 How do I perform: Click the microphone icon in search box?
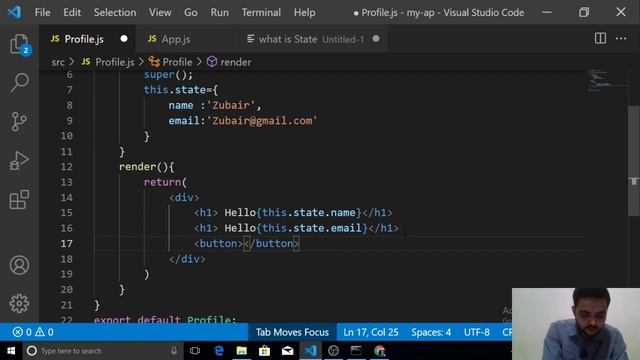click(174, 351)
